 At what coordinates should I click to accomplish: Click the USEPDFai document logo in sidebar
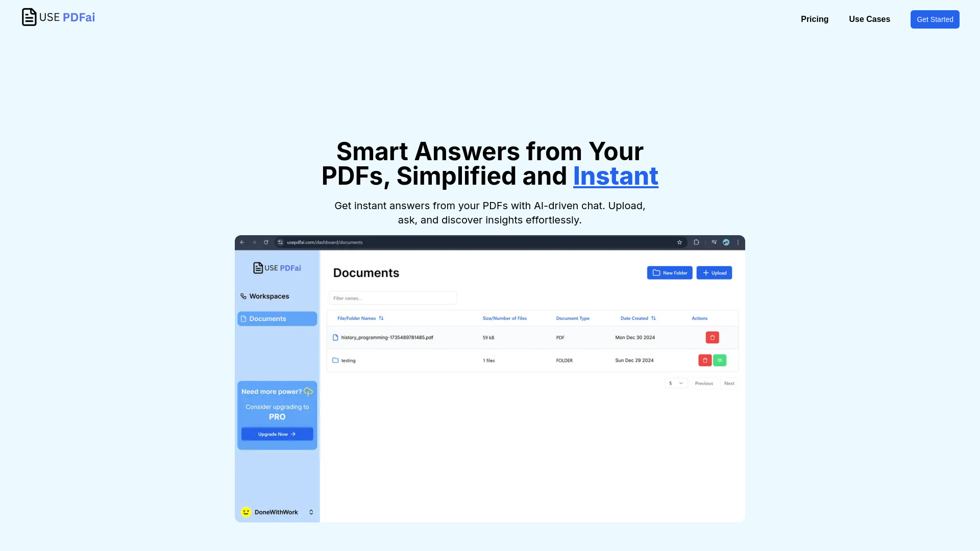coord(258,267)
